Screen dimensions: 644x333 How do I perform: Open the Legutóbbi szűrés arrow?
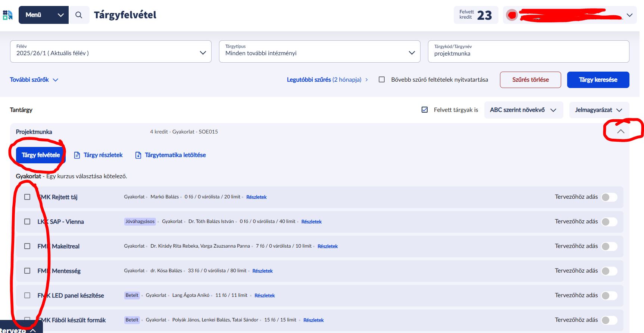pyautogui.click(x=366, y=80)
